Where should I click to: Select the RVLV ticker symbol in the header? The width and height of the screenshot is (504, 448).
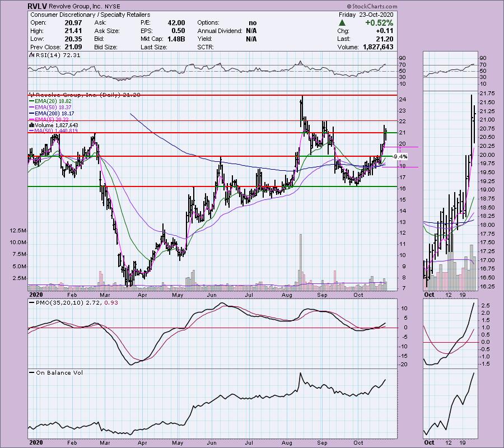point(37,6)
